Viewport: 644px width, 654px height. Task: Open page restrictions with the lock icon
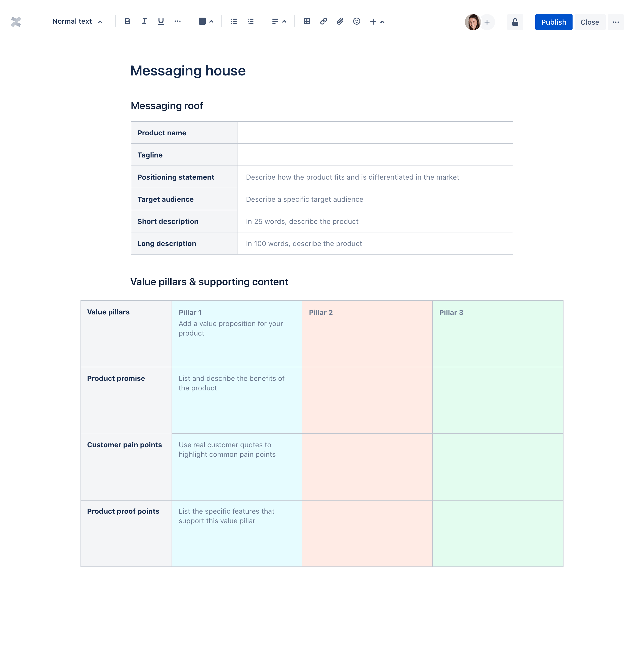(x=514, y=22)
